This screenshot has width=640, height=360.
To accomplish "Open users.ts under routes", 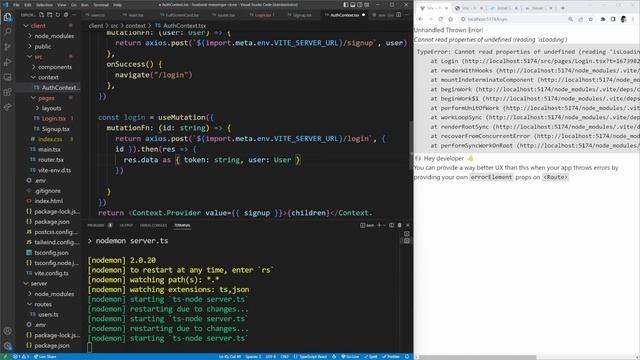I will click(x=48, y=315).
